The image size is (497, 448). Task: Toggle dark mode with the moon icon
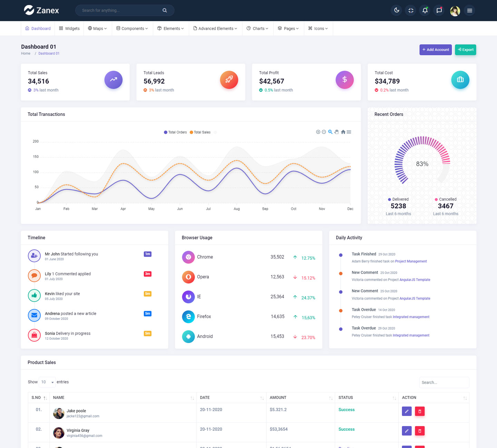(x=397, y=10)
